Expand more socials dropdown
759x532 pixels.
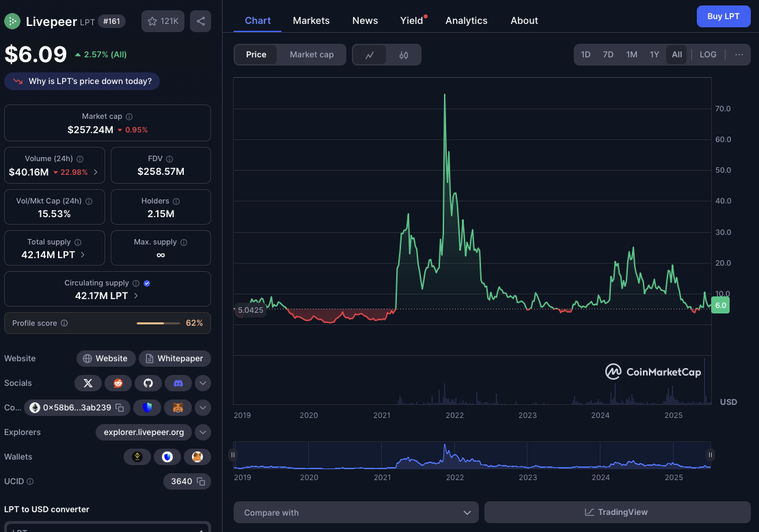coord(203,383)
